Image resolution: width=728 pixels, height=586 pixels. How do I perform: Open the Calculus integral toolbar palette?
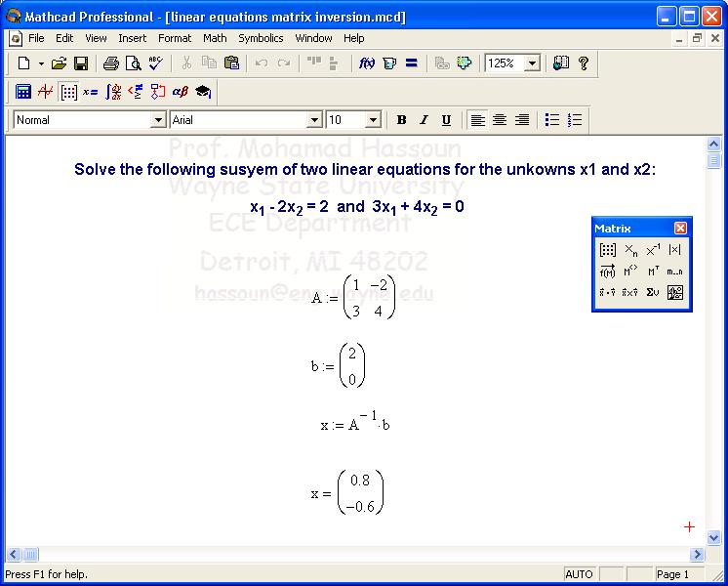[113, 92]
